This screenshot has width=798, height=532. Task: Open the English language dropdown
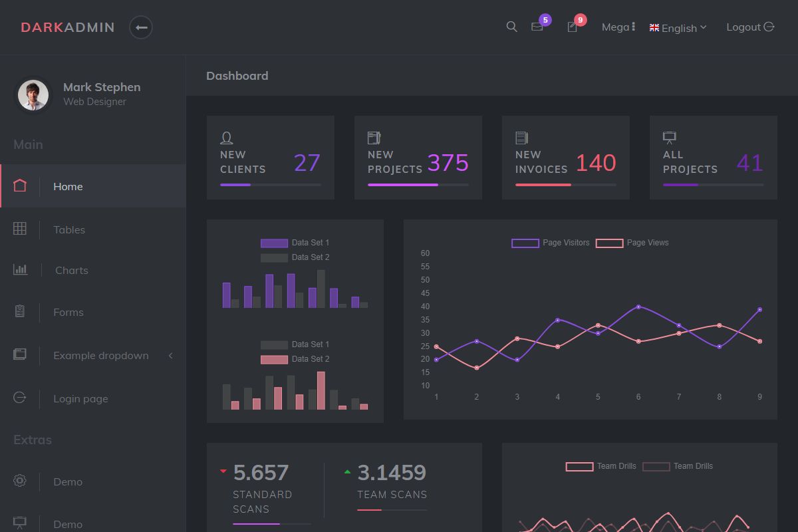pos(678,28)
